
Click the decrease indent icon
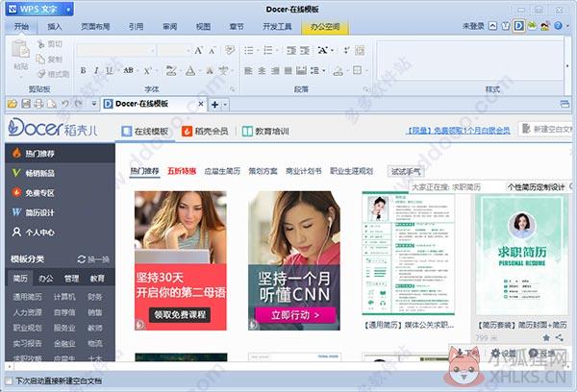(x=291, y=50)
